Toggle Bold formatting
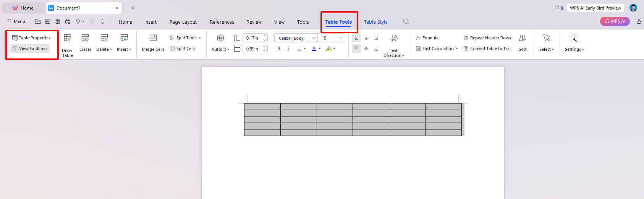 279,49
